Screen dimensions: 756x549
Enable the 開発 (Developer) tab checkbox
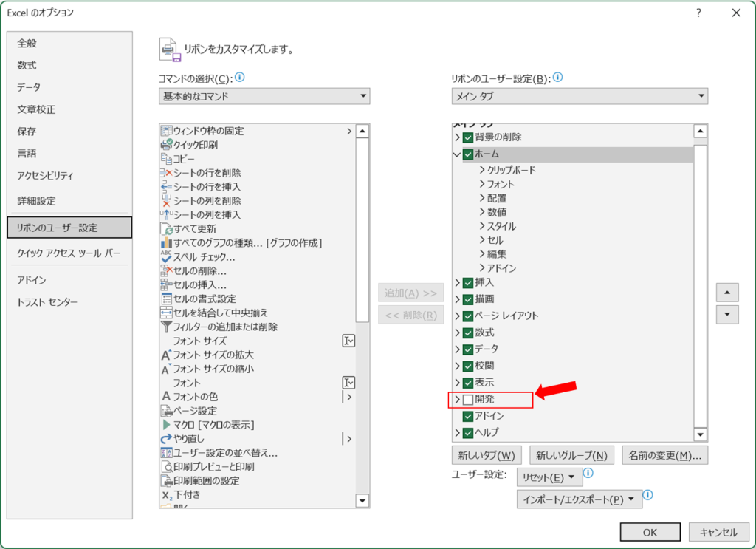(467, 400)
